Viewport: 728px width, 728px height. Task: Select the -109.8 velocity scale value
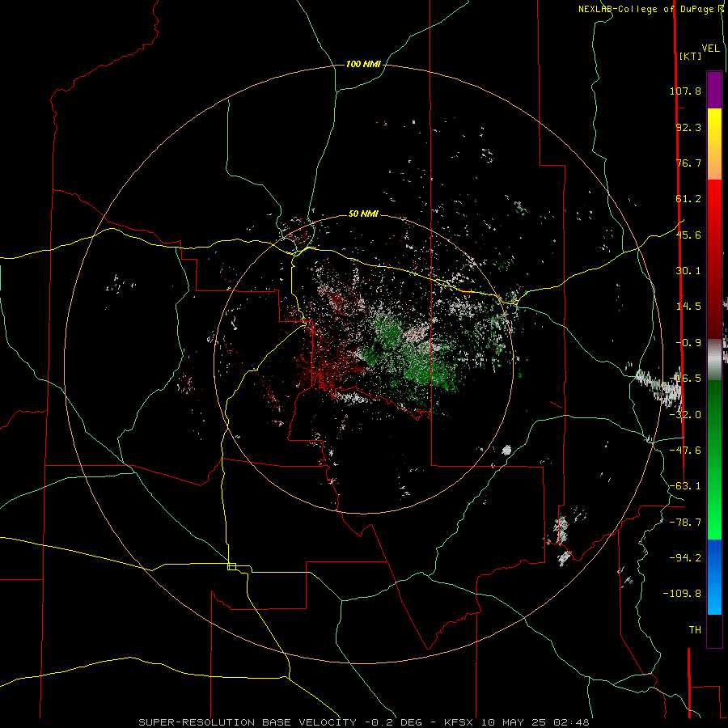click(682, 594)
